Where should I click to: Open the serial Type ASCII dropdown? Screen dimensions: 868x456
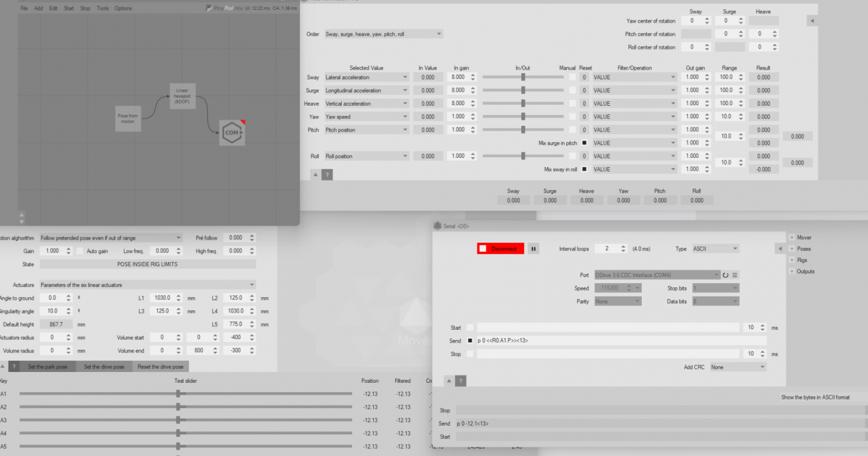(716, 249)
